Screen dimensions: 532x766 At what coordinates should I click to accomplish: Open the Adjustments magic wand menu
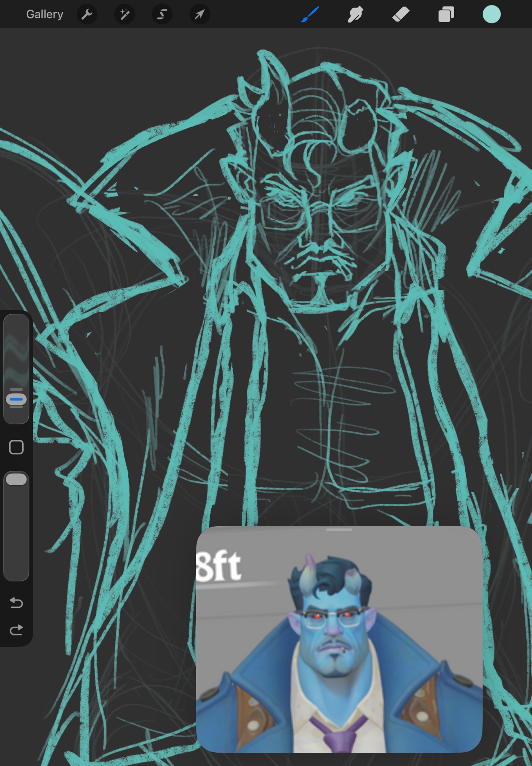(x=124, y=15)
